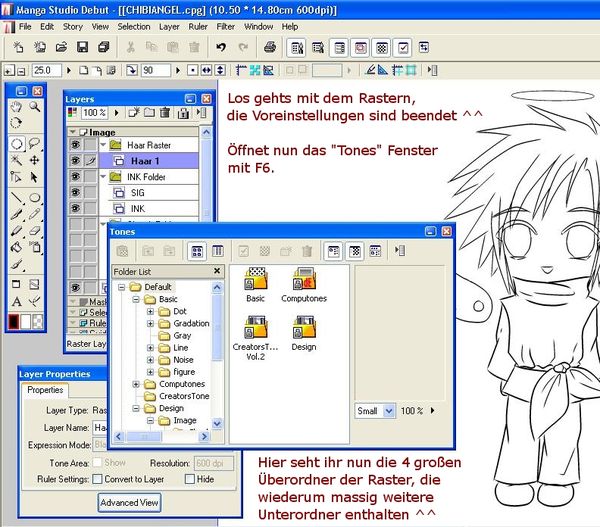
Task: Toggle the Tone Area Show checkbox
Action: 98,462
